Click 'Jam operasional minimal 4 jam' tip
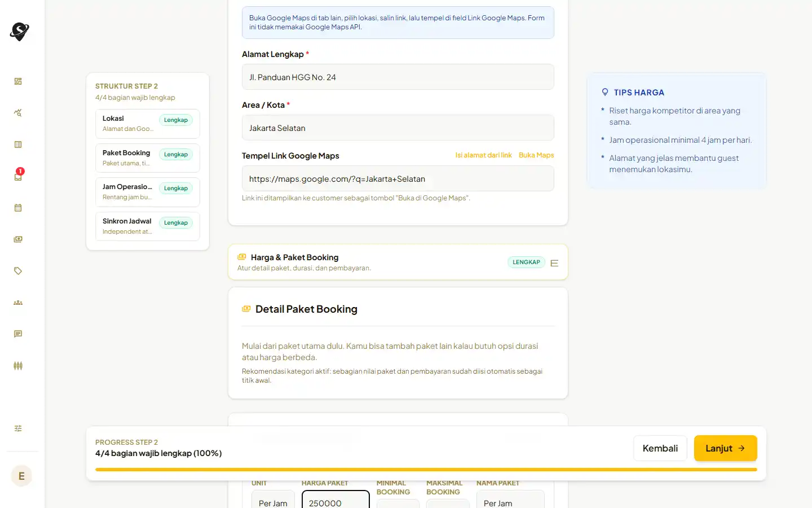This screenshot has width=812, height=508. (x=681, y=140)
